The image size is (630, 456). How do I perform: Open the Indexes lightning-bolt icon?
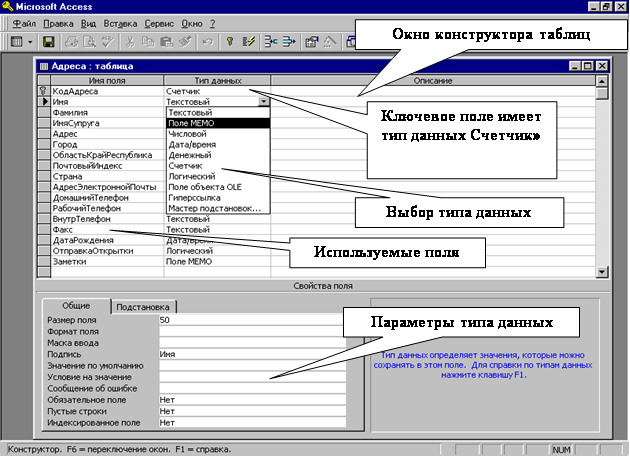[247, 42]
